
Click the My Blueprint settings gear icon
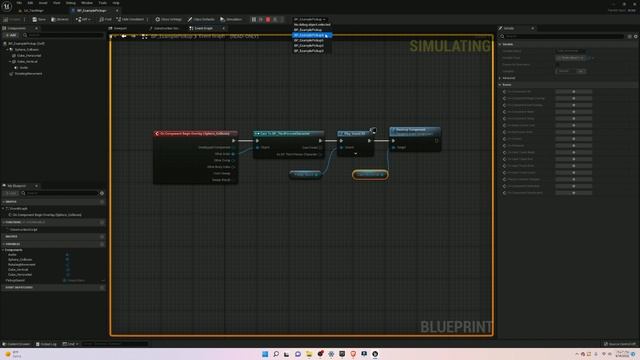(102, 193)
